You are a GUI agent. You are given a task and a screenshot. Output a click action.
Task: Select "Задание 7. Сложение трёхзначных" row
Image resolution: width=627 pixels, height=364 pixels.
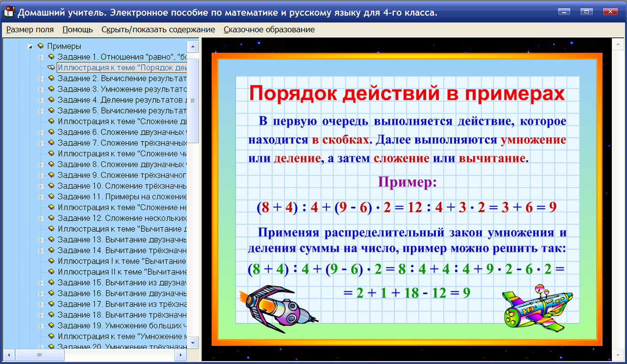point(122,143)
